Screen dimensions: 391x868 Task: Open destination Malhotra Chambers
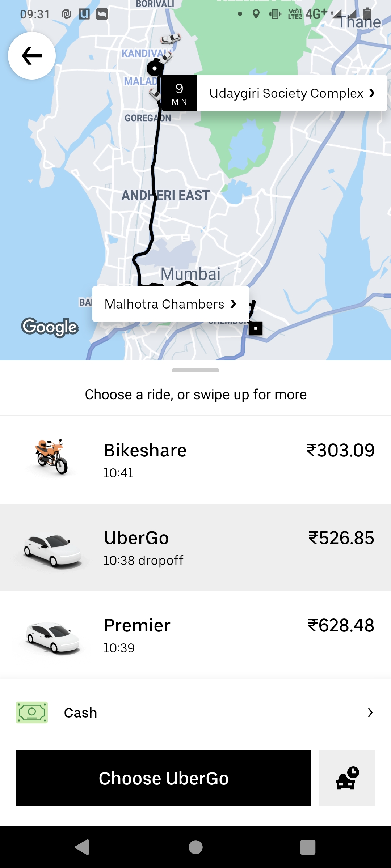[170, 304]
